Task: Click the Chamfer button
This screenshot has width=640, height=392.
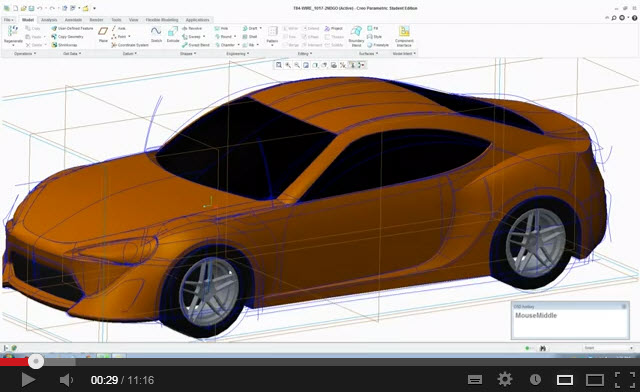Action: [x=227, y=45]
